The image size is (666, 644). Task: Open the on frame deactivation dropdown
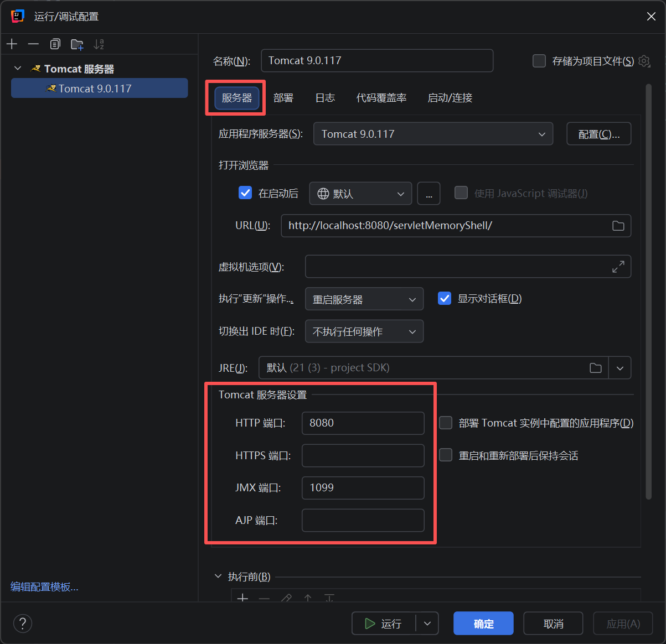[x=364, y=331]
